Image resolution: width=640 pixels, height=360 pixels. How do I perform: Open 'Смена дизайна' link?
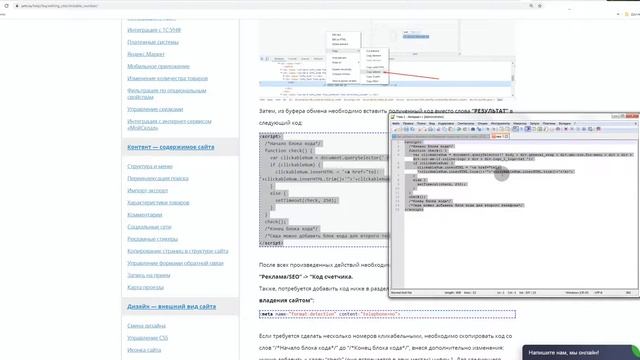point(146,326)
